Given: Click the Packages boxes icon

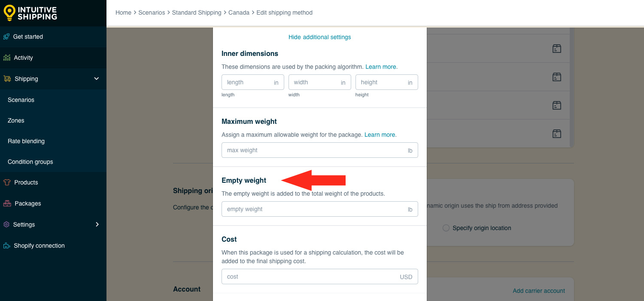Looking at the screenshot, I should (7, 203).
